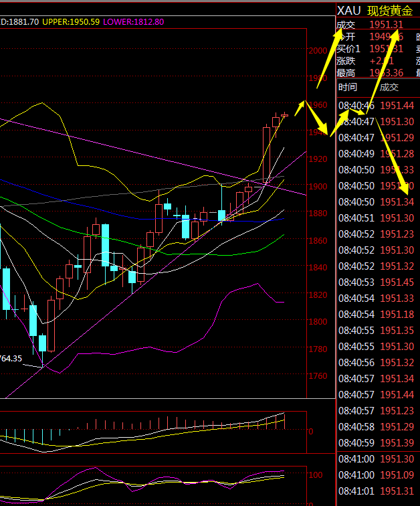Click the 100 level on the bottom indicator
Viewport: 420px width, 506px height.
(x=316, y=475)
